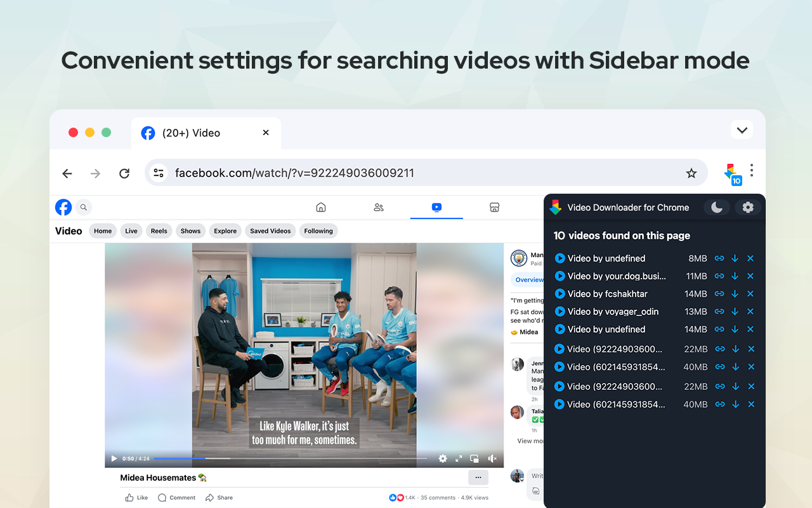The image size is (812, 508).
Task: Open Saved Videos
Action: 270,231
